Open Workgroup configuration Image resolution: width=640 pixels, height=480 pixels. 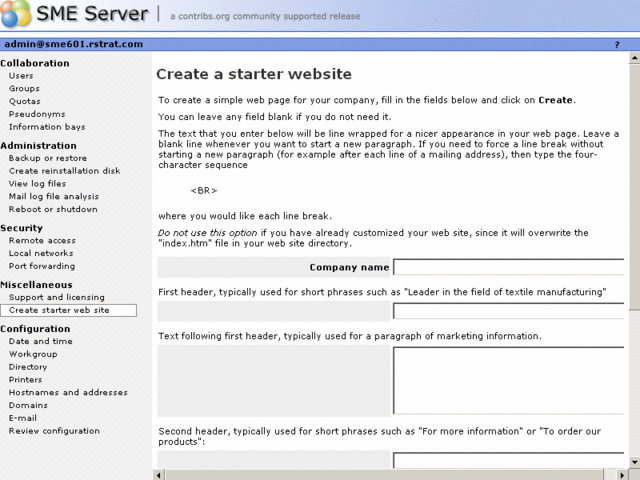coord(33,354)
